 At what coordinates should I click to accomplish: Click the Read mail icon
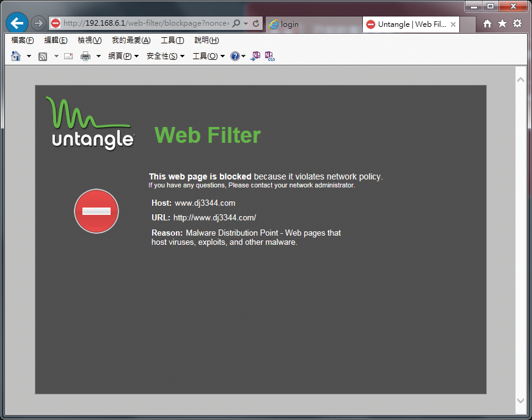tap(68, 56)
